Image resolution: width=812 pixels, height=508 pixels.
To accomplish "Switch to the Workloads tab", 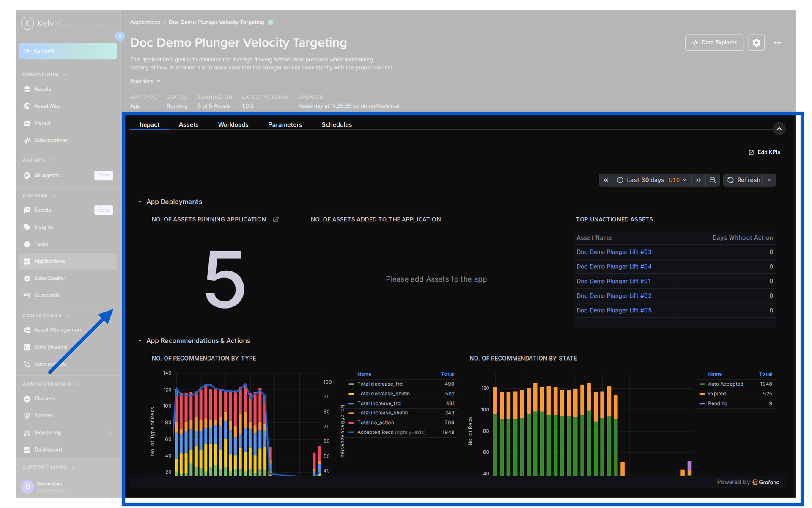I will click(x=233, y=124).
